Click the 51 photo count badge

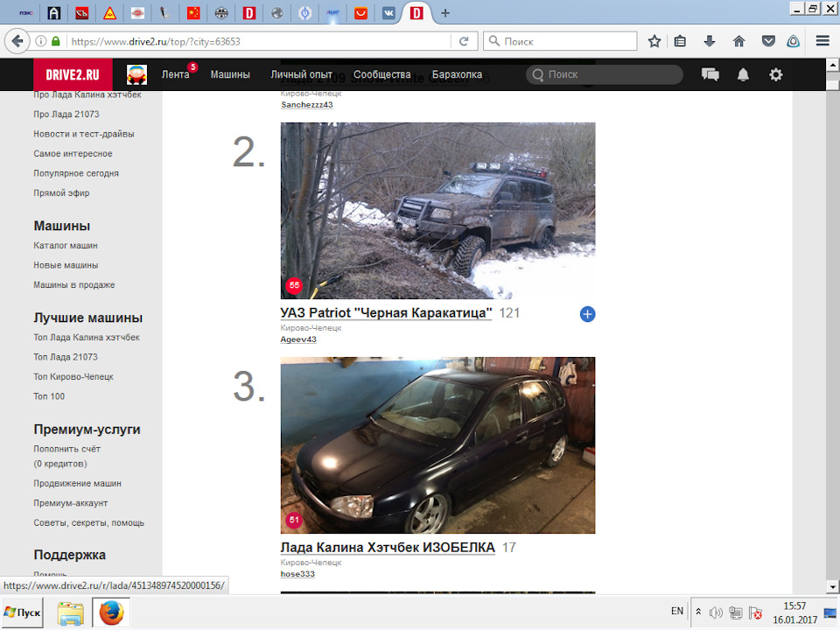pyautogui.click(x=294, y=520)
